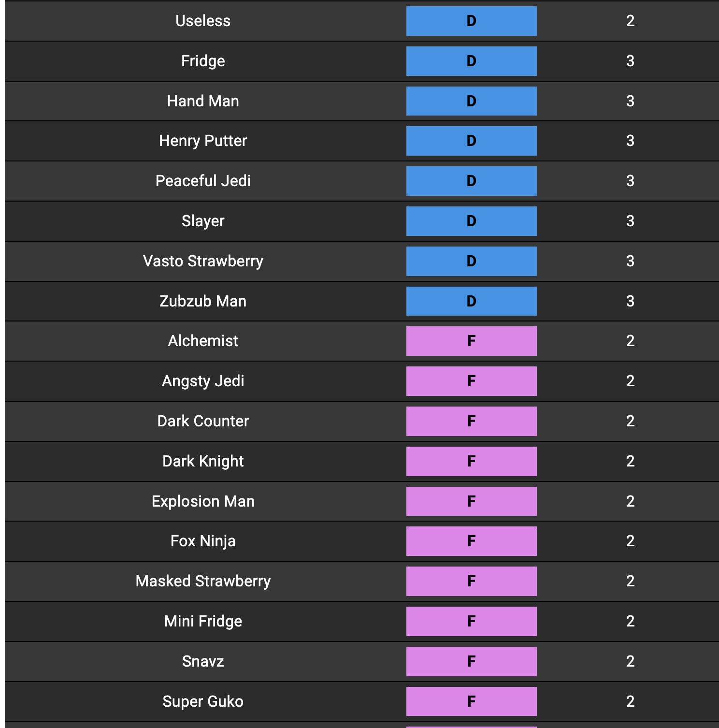Click the Henry Putter name

[x=203, y=141]
